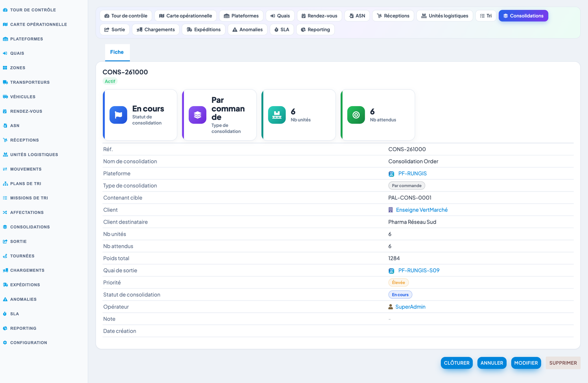Viewport: 588px width, 383px height.
Task: Switch to the ASN top tab
Action: pyautogui.click(x=357, y=16)
